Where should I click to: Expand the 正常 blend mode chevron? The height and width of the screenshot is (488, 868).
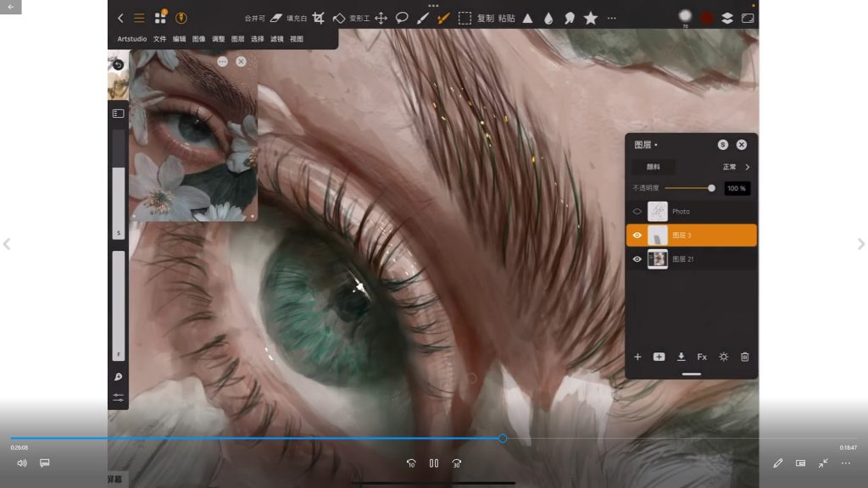[747, 167]
